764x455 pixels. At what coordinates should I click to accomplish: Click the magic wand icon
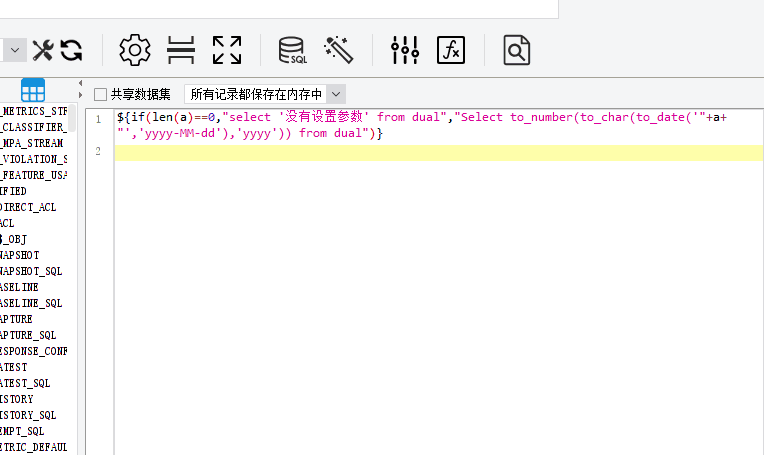338,50
